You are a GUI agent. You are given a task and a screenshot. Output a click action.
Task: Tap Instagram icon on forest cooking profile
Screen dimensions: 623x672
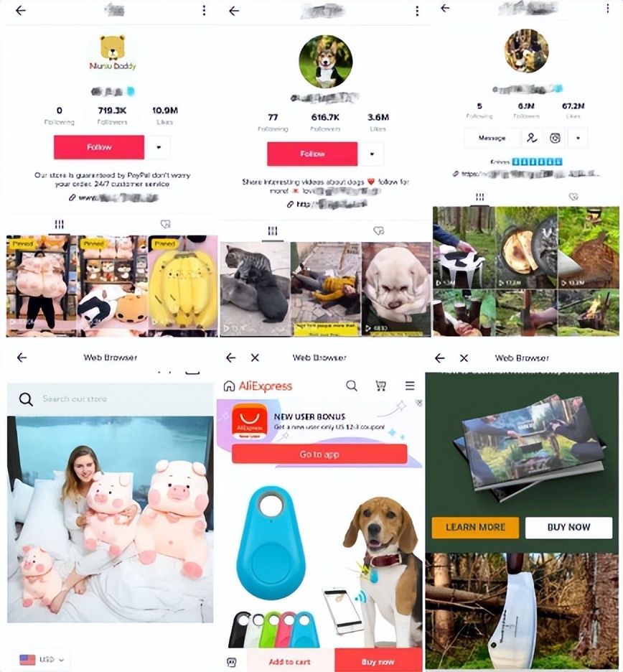point(555,138)
